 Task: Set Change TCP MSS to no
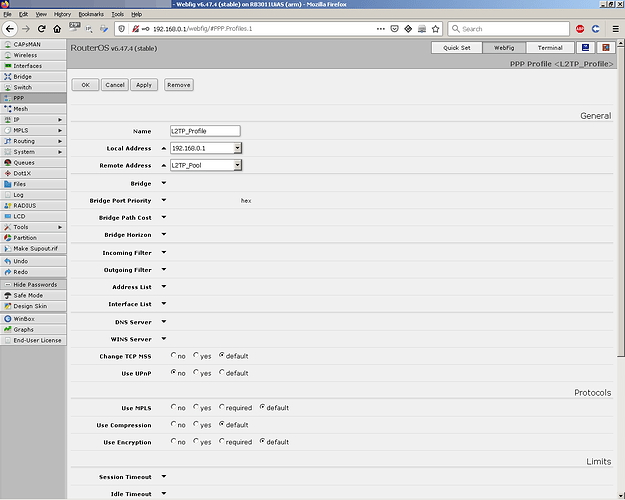[173, 354]
